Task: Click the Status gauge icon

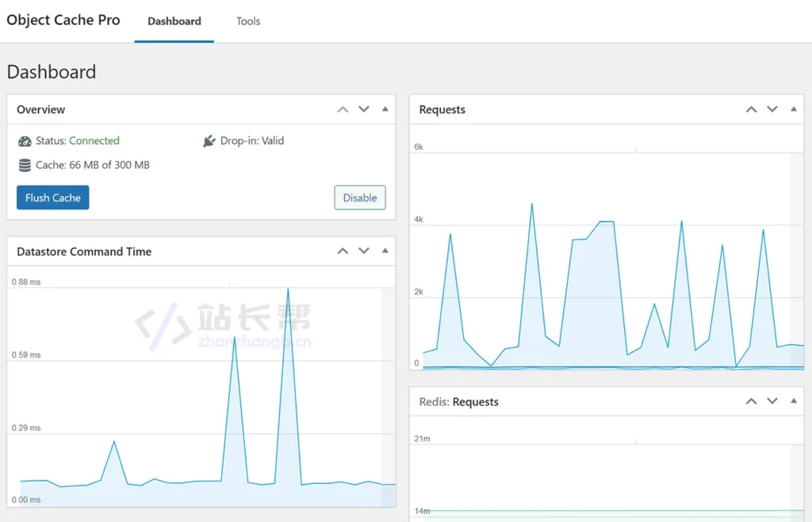Action: (24, 141)
